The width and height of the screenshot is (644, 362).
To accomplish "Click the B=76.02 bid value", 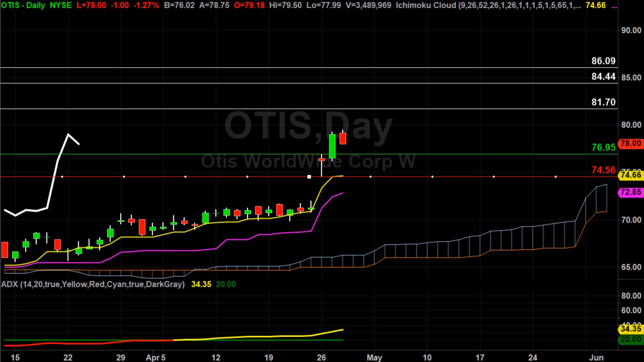I will pos(179,5).
